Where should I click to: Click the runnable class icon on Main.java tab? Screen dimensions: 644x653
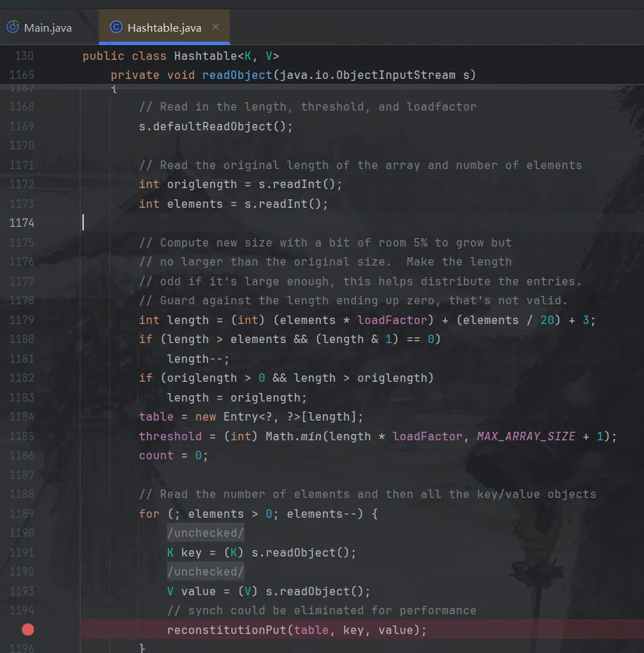(x=12, y=27)
